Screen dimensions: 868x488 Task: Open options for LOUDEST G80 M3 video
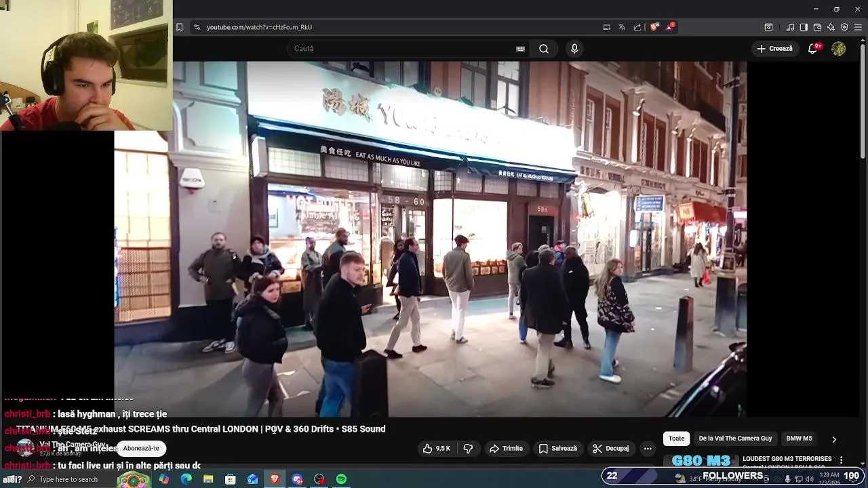pyautogui.click(x=842, y=460)
